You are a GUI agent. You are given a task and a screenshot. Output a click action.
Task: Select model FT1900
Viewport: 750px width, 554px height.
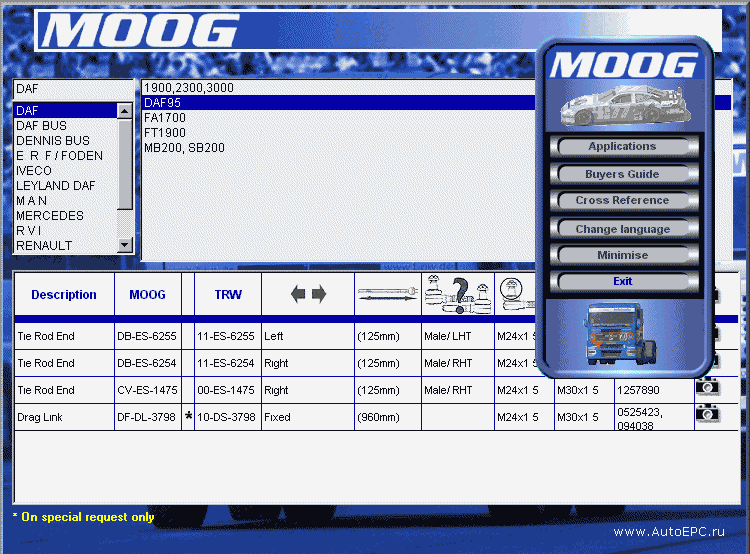(x=339, y=133)
